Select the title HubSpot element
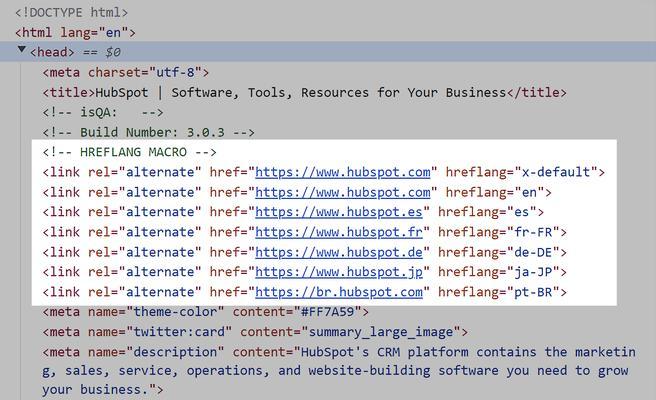The width and height of the screenshot is (656, 400). coord(305,92)
